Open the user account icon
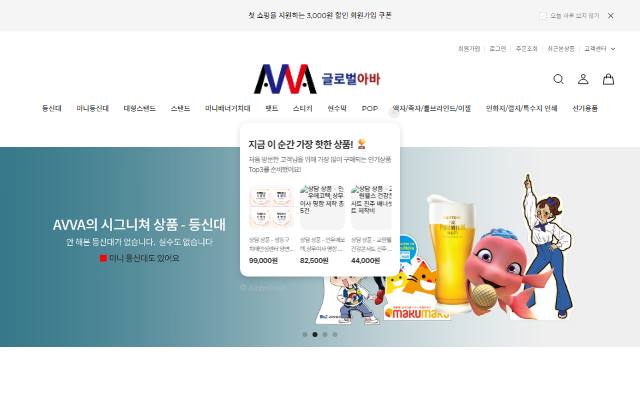Screen dimensions: 640x400 [x=583, y=79]
